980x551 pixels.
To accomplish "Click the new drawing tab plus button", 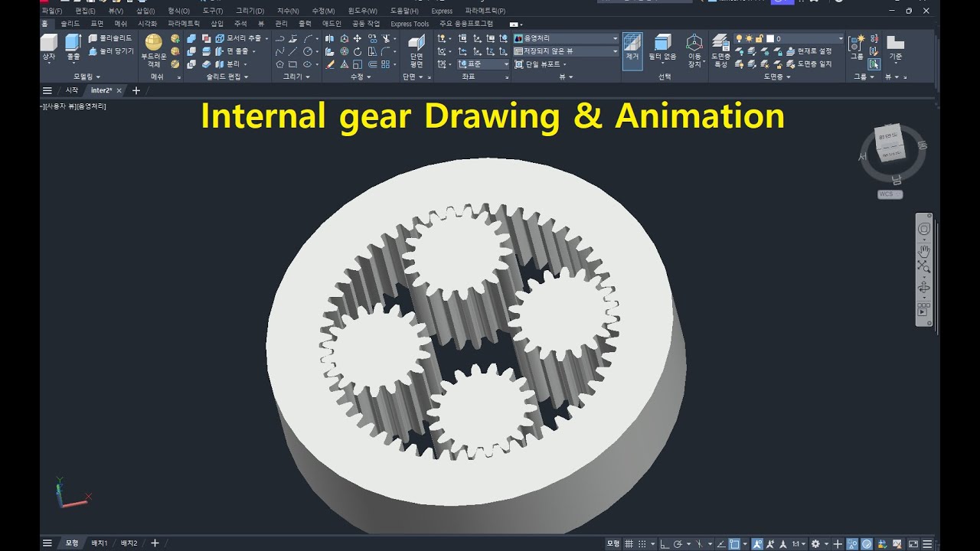I will [136, 90].
